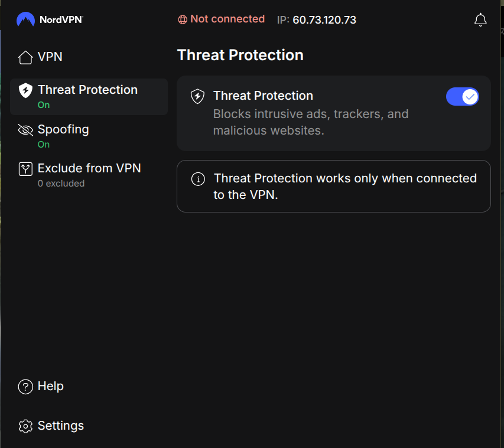Click the 'Not connected' status text

click(x=227, y=19)
